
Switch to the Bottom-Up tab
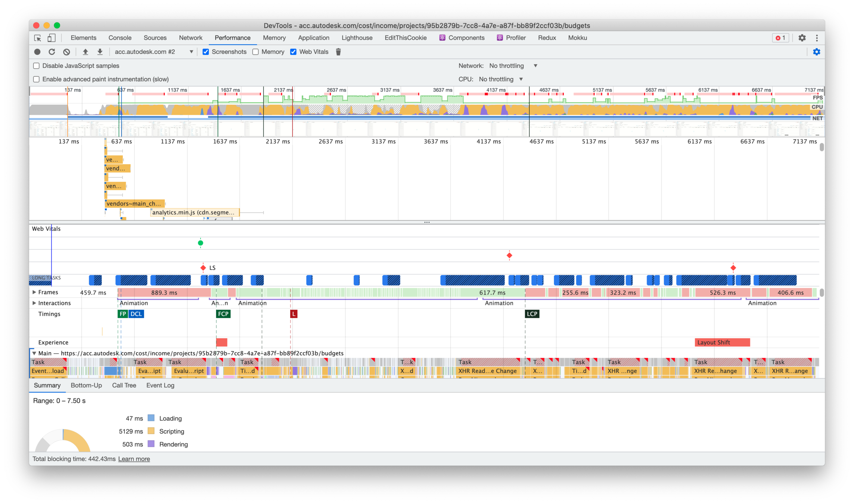(x=86, y=385)
